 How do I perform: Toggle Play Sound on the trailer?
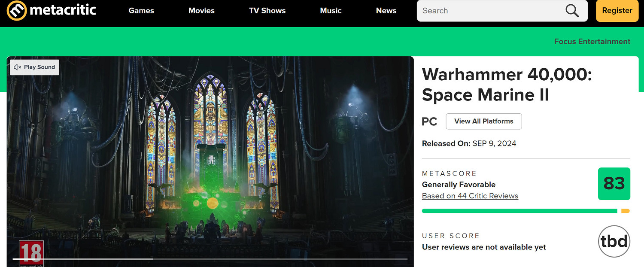(x=35, y=67)
